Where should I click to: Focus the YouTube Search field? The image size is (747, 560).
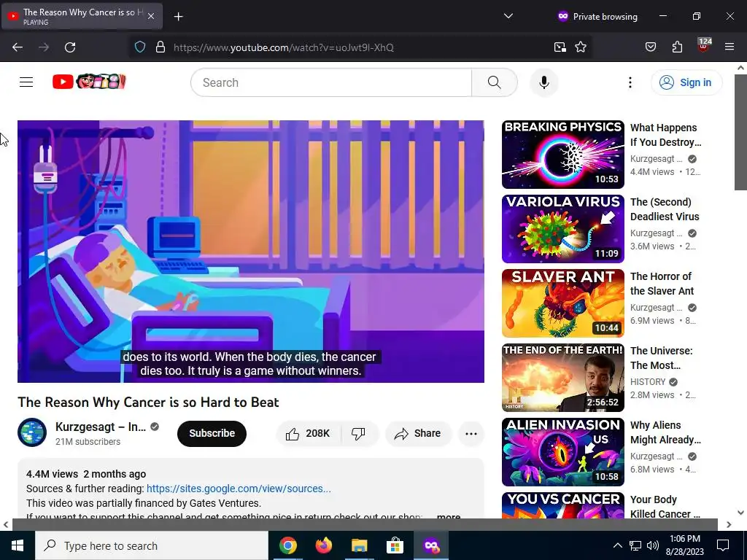(331, 82)
